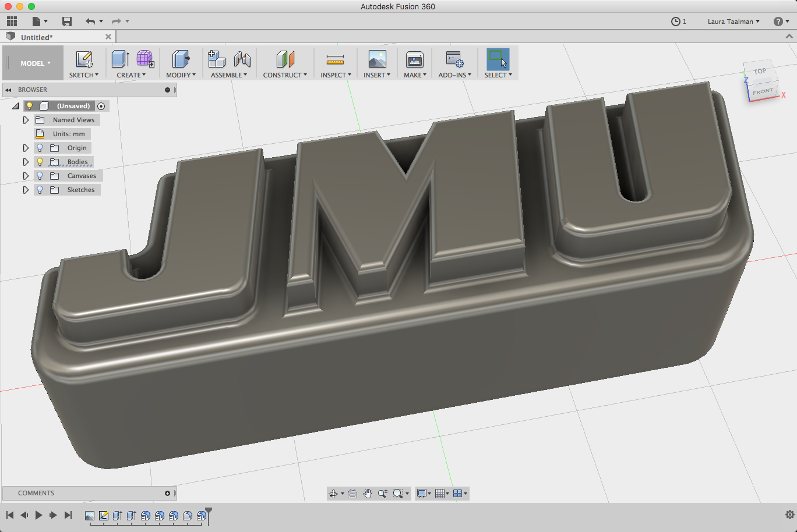Collapse the (Unsaved) root tree node
The image size is (797, 532).
point(16,106)
